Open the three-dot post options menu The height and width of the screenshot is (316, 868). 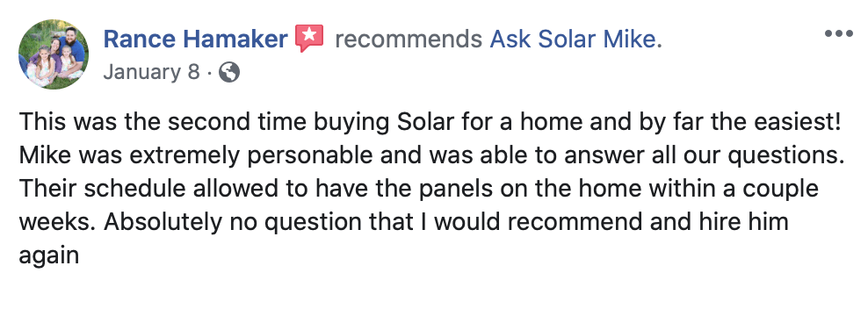click(839, 33)
